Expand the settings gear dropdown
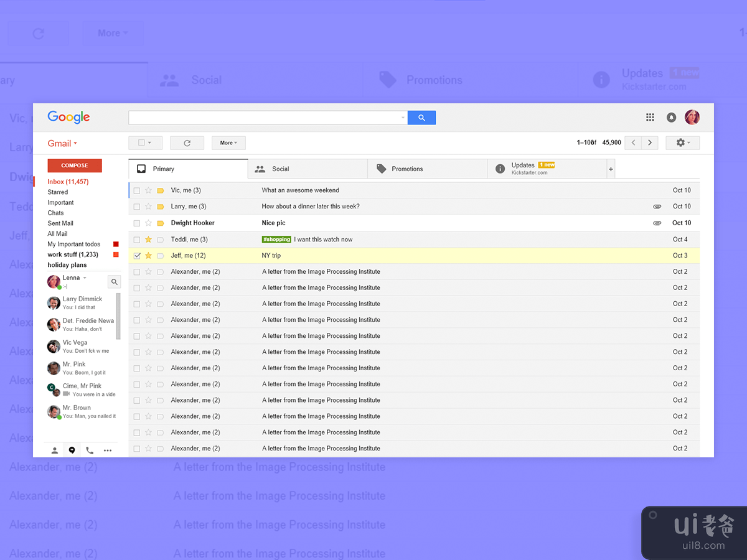 pyautogui.click(x=682, y=143)
